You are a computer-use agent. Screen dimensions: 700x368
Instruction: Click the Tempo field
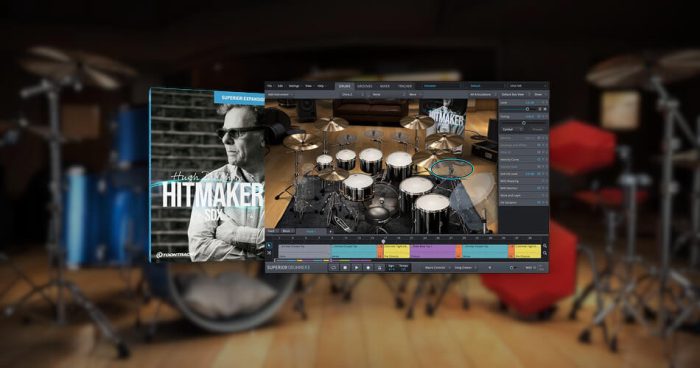403,268
